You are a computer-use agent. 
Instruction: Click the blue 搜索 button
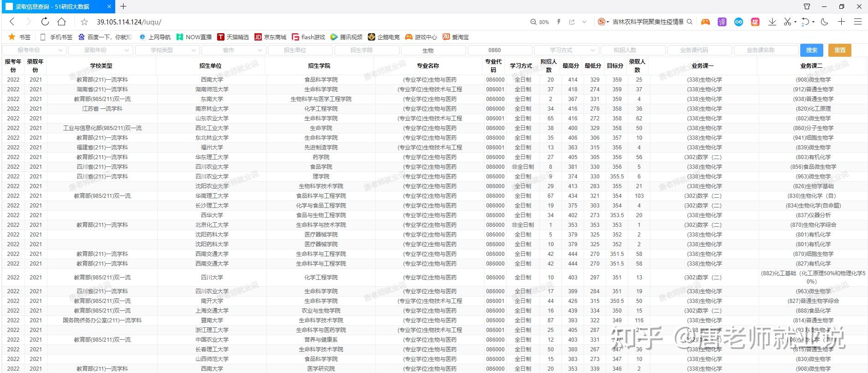point(812,50)
